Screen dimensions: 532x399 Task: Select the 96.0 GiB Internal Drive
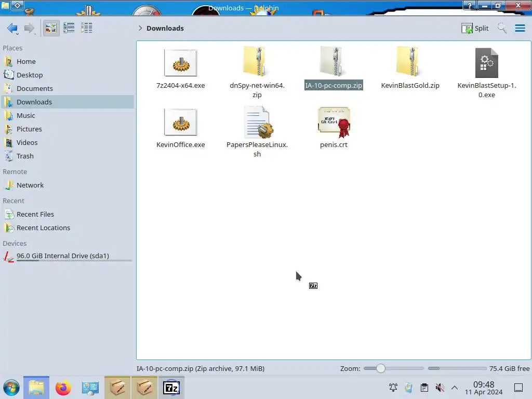tap(67, 257)
